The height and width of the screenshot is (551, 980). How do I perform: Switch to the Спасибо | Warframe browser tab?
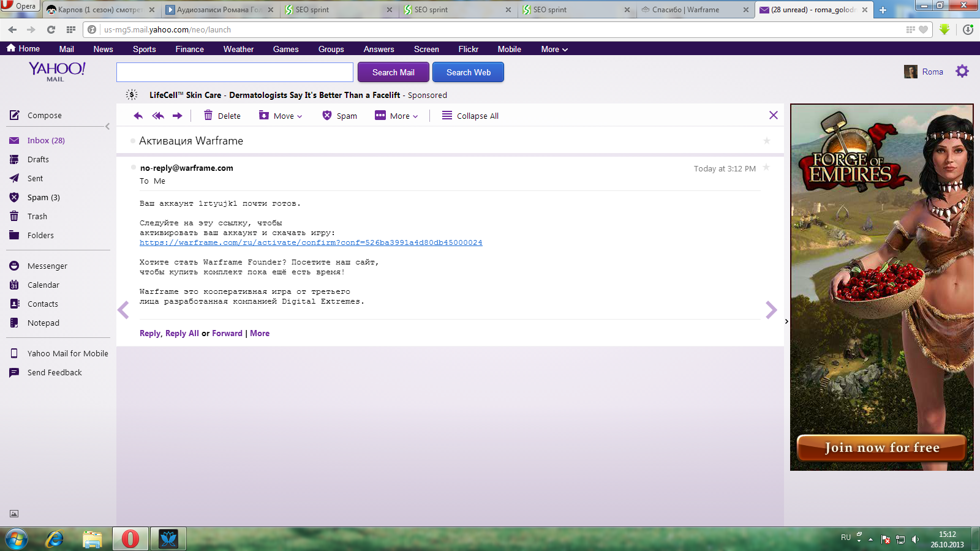coord(685,10)
